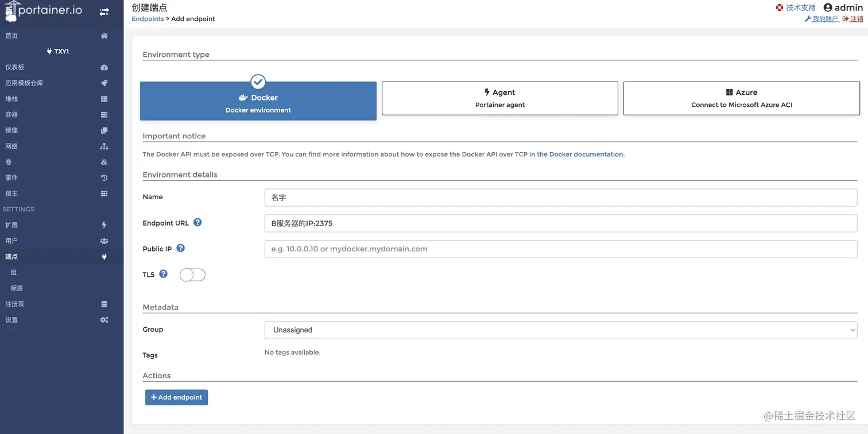Open 容器 in the sidebar
868x434 pixels.
(11, 114)
